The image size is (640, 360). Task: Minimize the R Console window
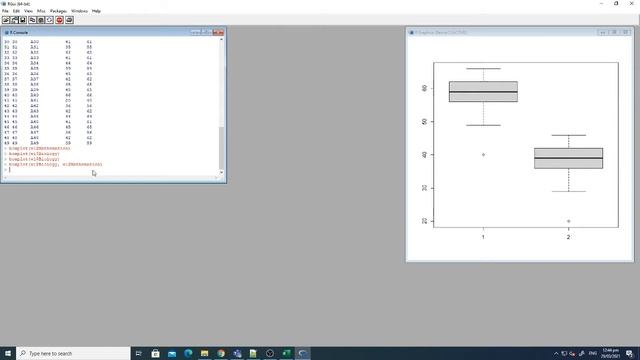point(196,32)
